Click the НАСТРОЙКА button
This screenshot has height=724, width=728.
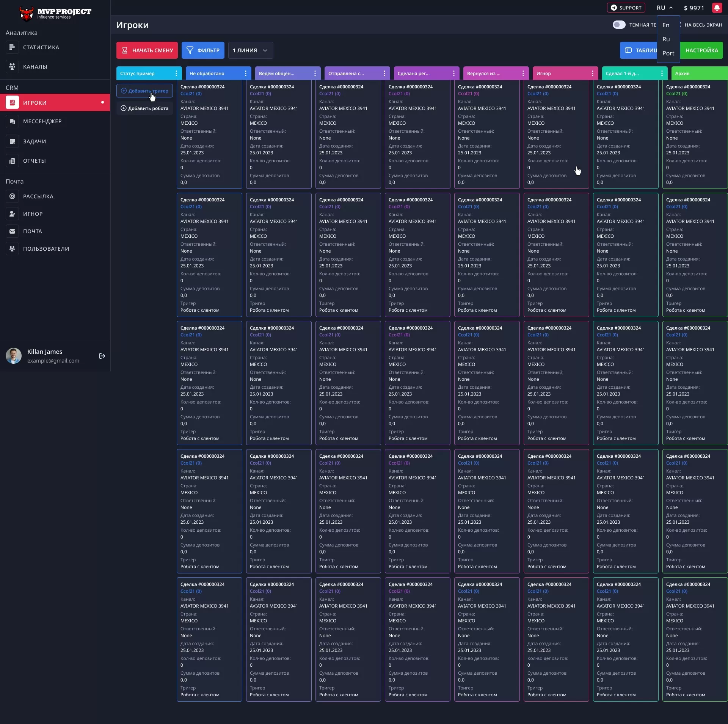(x=701, y=50)
